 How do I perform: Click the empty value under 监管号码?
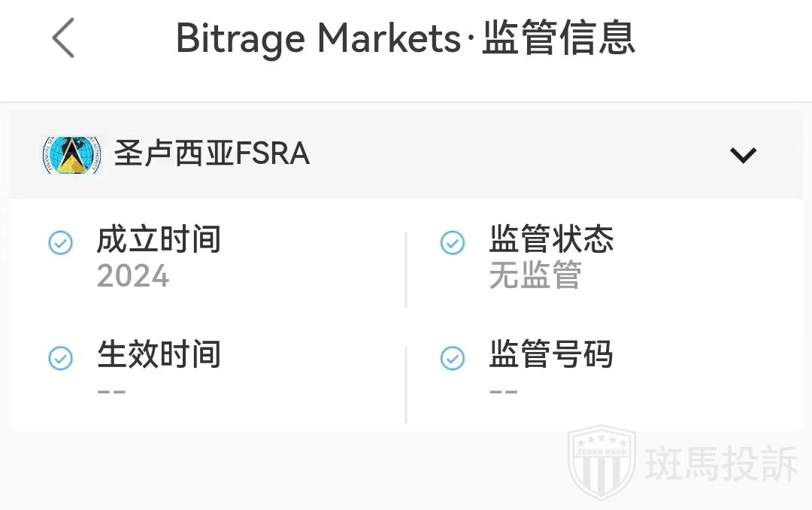504,392
